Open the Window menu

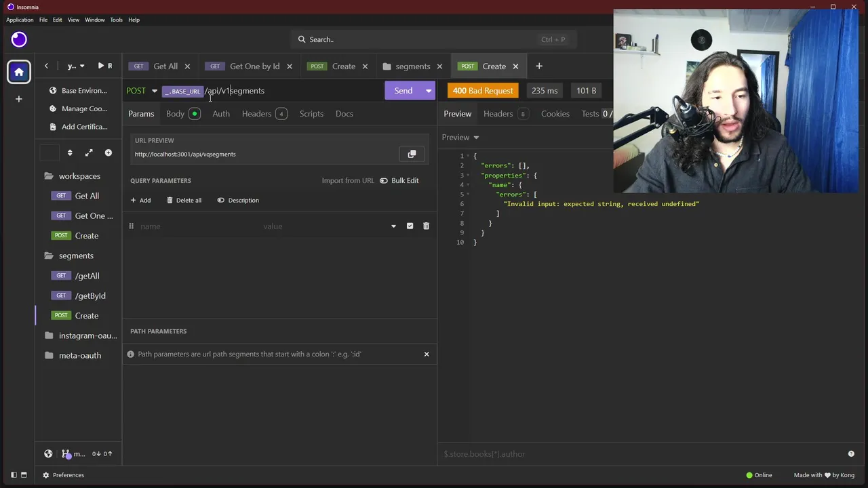pos(95,20)
